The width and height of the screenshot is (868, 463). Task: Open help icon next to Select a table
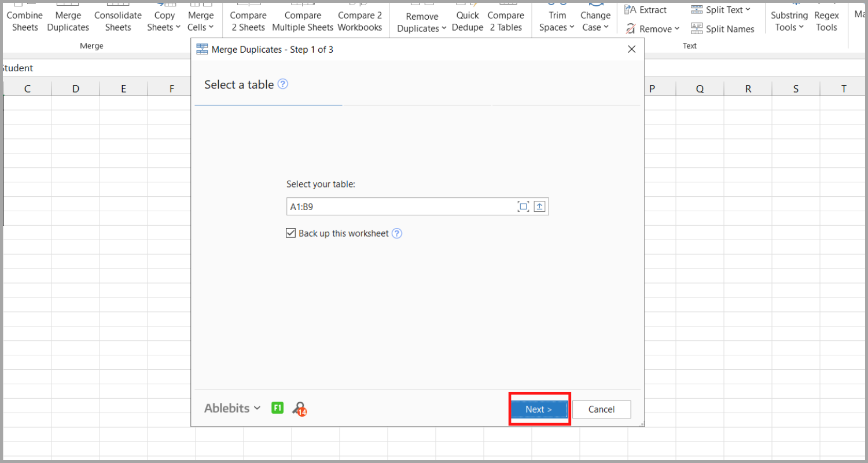pos(282,84)
